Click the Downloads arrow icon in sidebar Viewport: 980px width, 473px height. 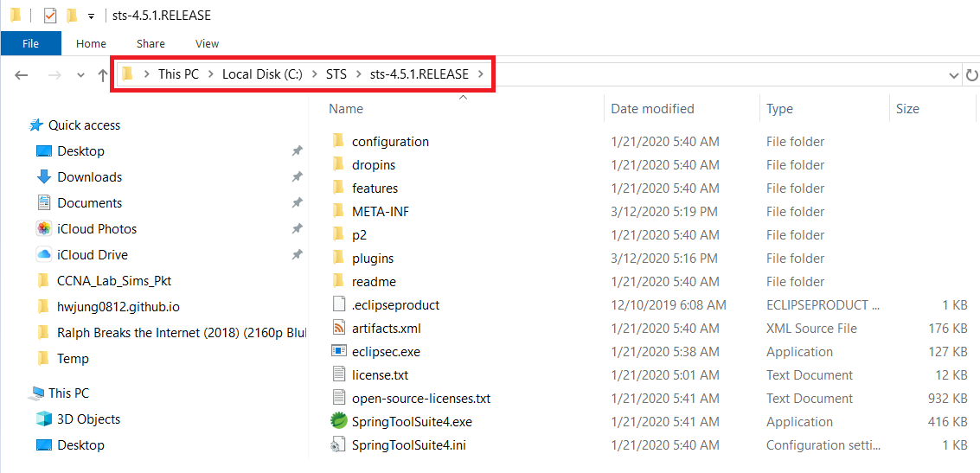(44, 176)
